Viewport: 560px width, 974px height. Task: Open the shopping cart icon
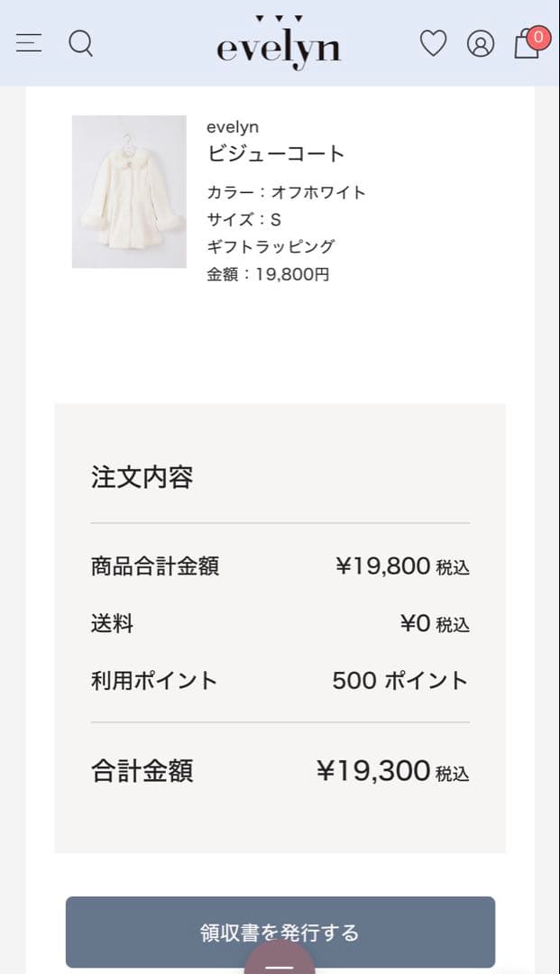pyautogui.click(x=528, y=43)
